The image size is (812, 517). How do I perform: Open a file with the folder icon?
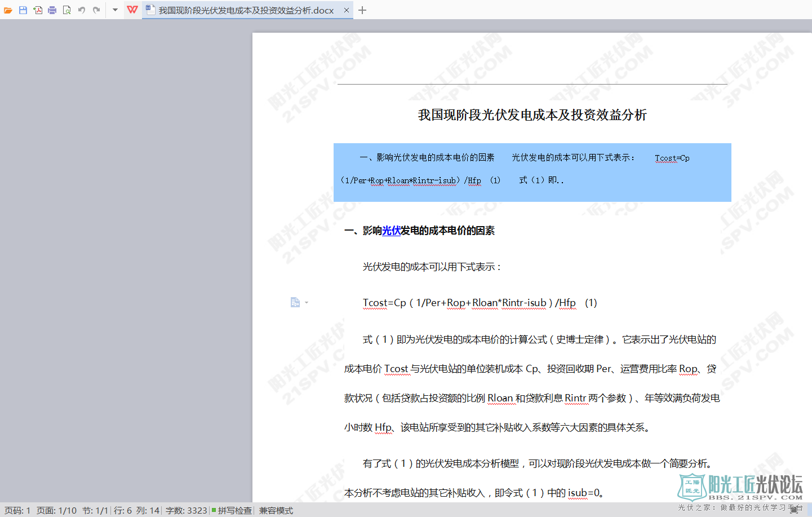8,10
